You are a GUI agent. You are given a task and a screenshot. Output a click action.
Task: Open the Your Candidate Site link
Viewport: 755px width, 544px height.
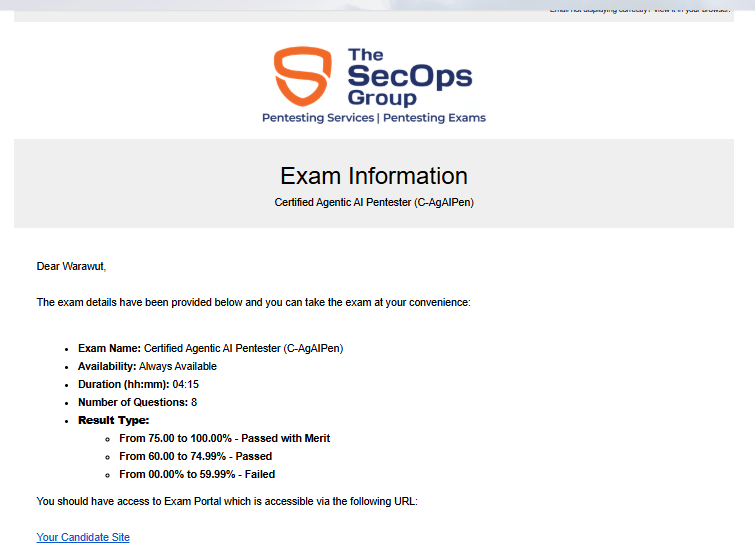pyautogui.click(x=83, y=537)
